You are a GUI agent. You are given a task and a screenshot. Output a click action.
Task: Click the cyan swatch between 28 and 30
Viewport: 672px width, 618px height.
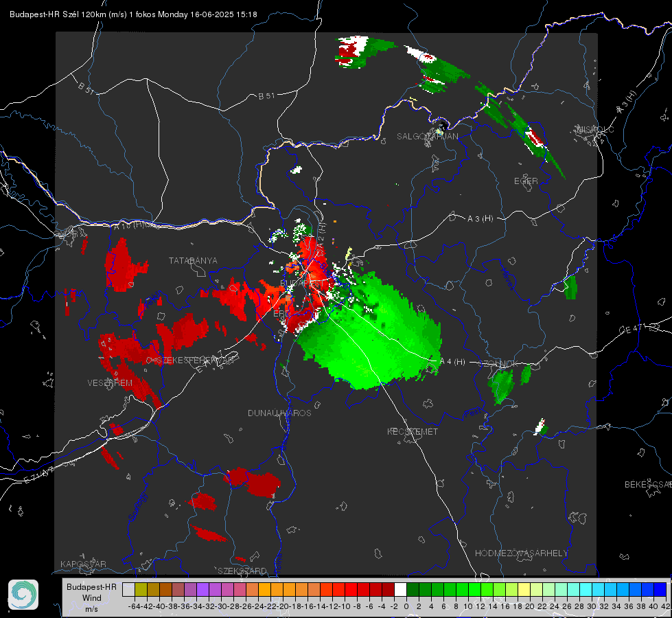point(586,590)
